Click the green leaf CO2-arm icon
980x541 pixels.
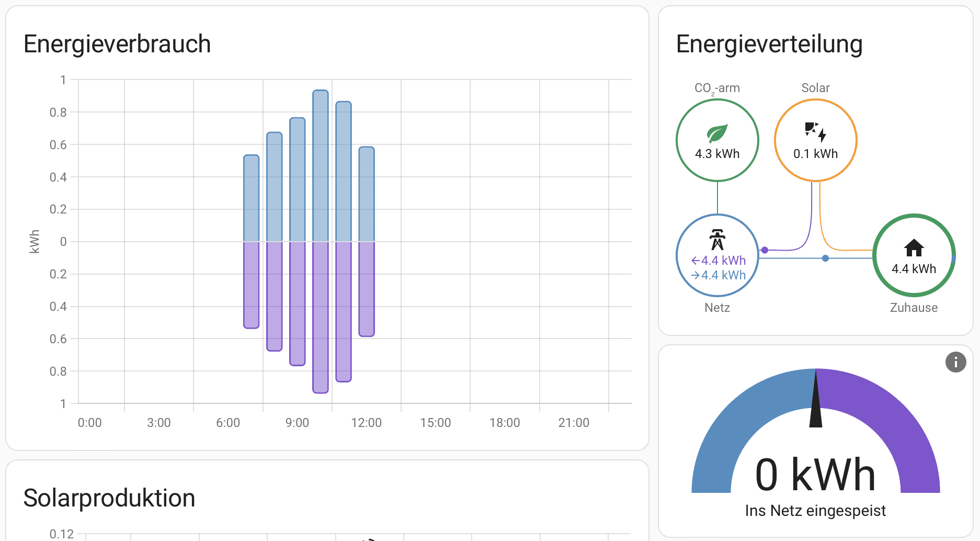[717, 133]
